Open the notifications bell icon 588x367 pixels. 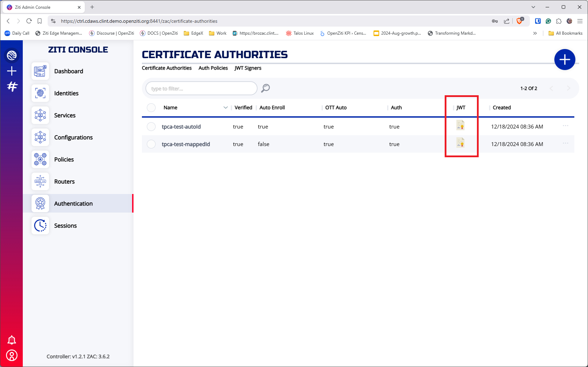12,340
